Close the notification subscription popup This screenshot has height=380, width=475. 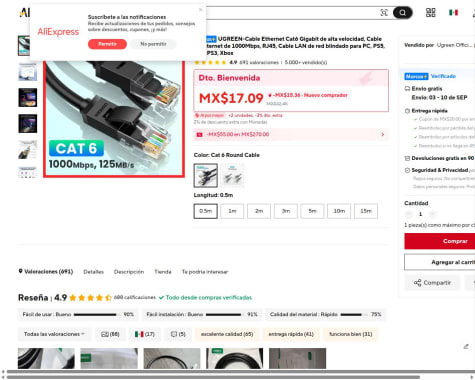pyautogui.click(x=200, y=10)
